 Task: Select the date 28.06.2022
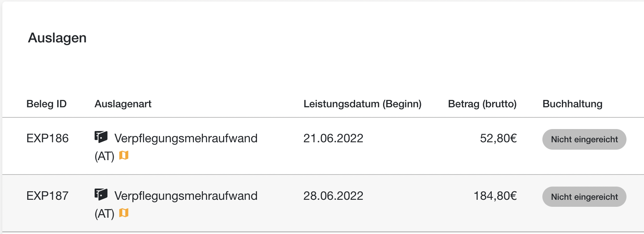click(x=333, y=196)
